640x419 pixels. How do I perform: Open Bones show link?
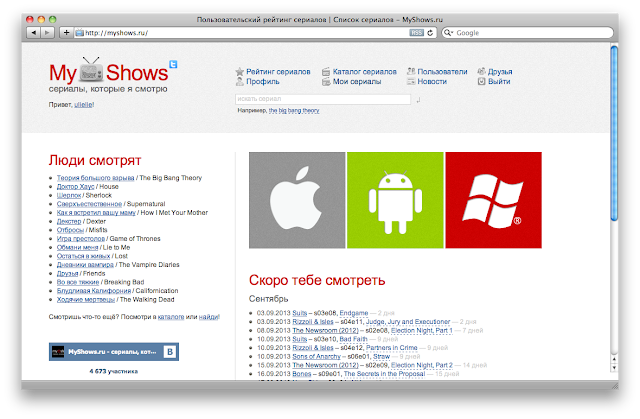[x=302, y=374]
